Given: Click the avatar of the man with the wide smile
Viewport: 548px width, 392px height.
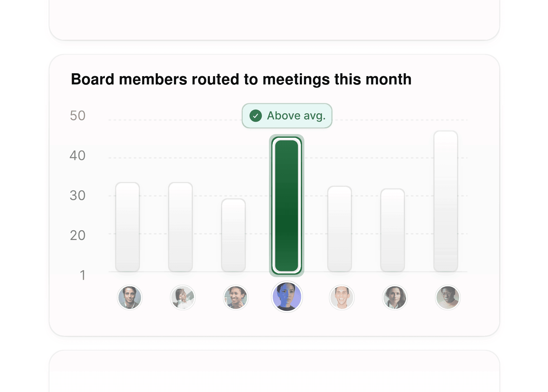Looking at the screenshot, I should coord(341,297).
